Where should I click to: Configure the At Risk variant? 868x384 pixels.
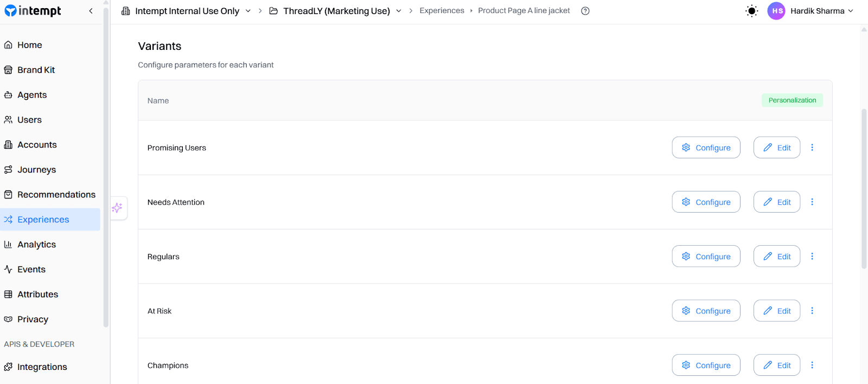tap(706, 311)
